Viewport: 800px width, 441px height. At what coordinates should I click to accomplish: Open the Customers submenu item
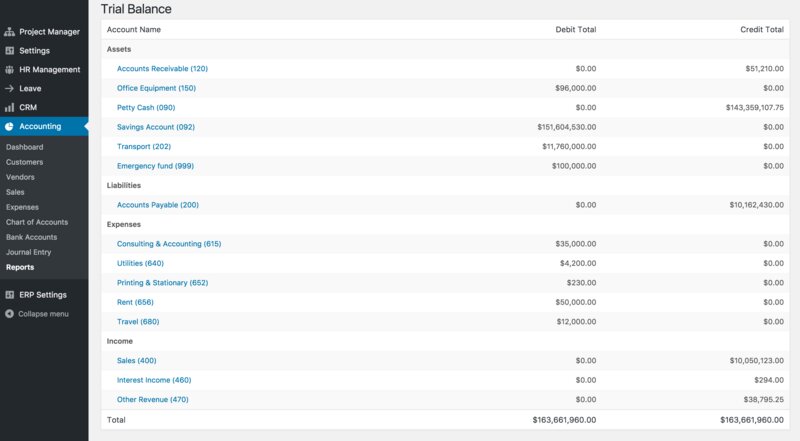pyautogui.click(x=25, y=162)
